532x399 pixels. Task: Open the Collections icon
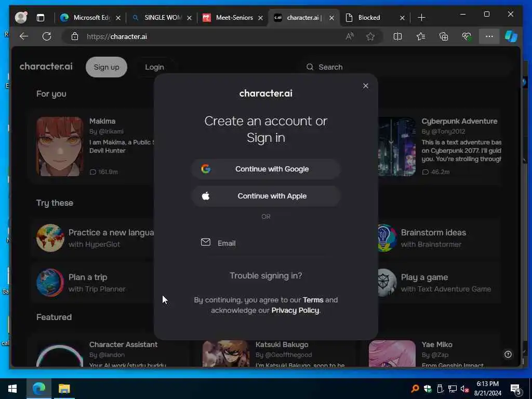pyautogui.click(x=444, y=36)
